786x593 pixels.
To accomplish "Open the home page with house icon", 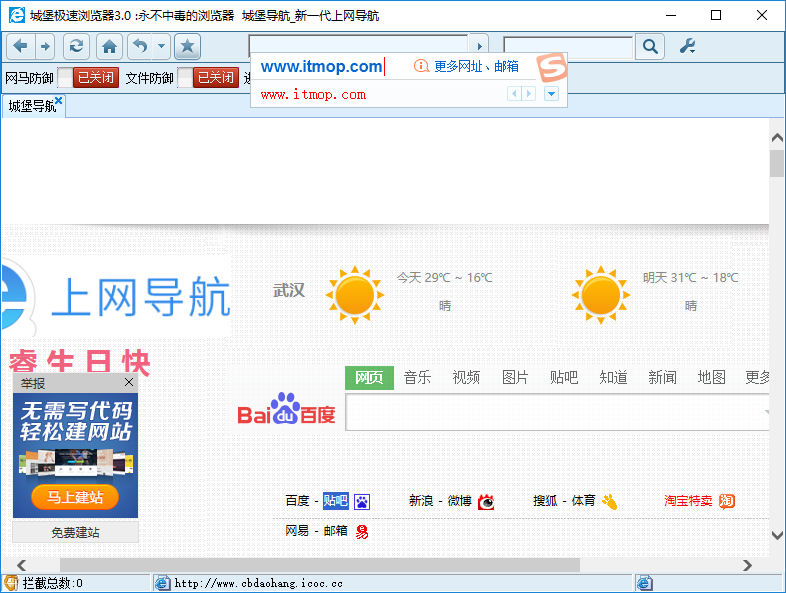I will 109,47.
